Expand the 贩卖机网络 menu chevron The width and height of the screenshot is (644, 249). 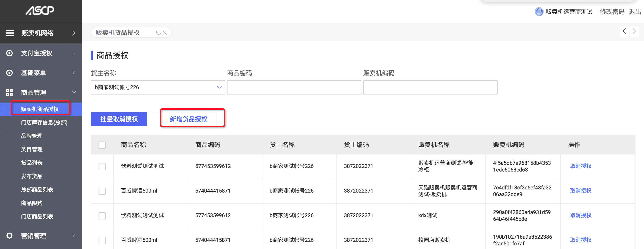tap(74, 33)
